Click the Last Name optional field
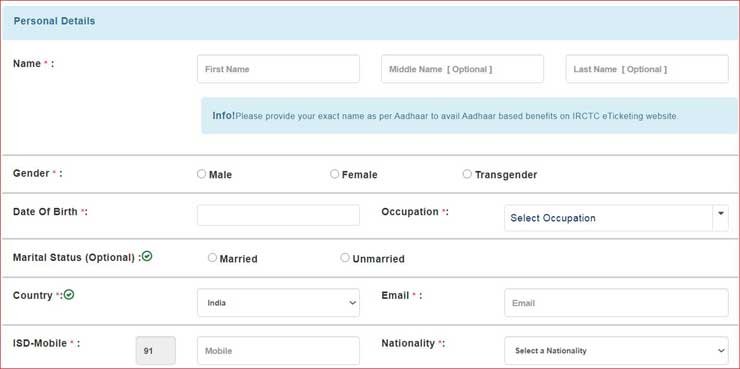 point(647,69)
